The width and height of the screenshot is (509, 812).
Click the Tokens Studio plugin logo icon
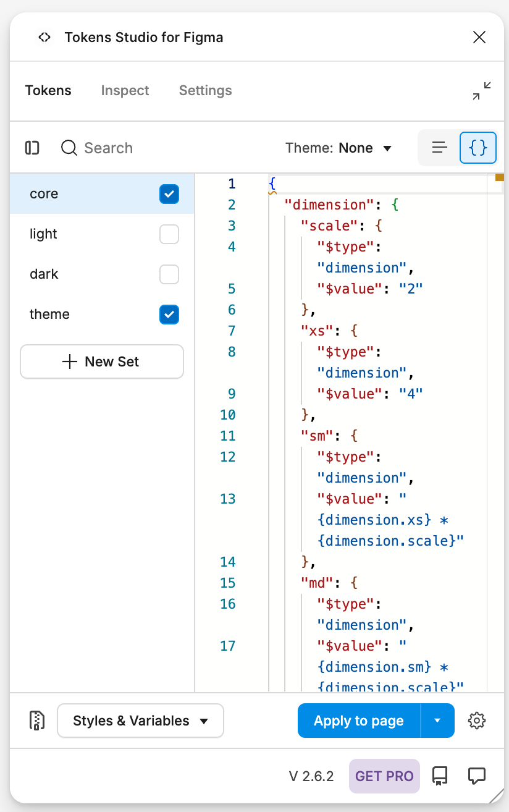(x=44, y=37)
